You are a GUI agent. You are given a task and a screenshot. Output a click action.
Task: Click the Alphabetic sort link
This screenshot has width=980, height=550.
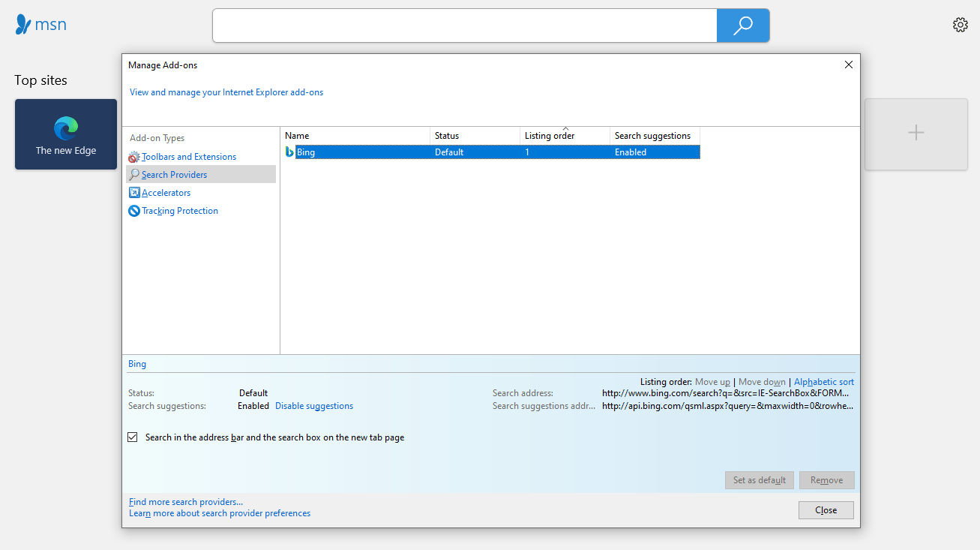pos(823,382)
